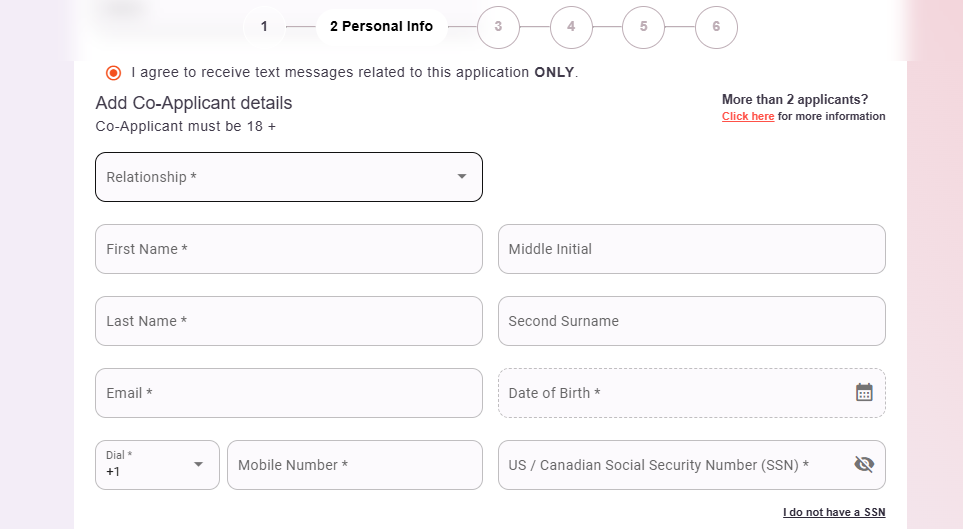The height and width of the screenshot is (529, 963).
Task: Click 'I do not have a SSN' link
Action: click(x=833, y=513)
